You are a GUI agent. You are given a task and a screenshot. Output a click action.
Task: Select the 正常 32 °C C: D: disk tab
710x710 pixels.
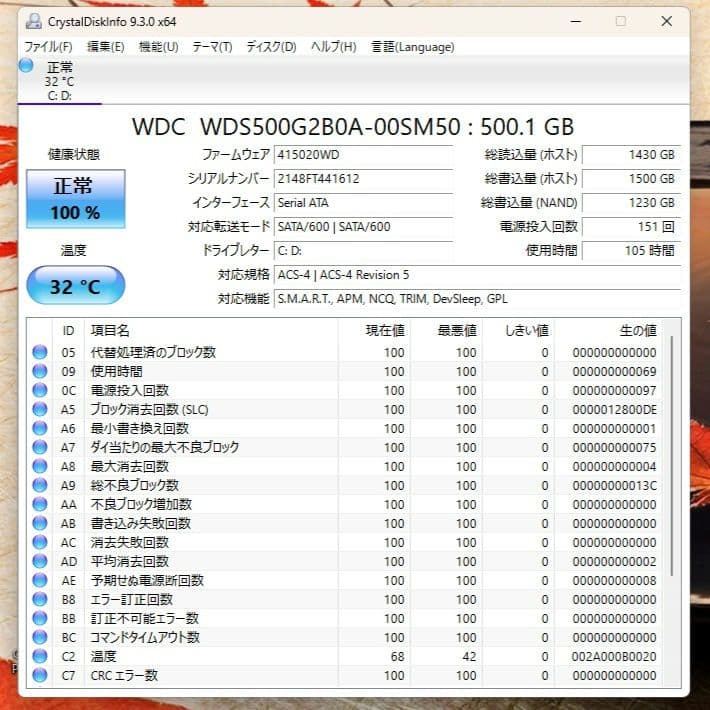click(x=60, y=81)
